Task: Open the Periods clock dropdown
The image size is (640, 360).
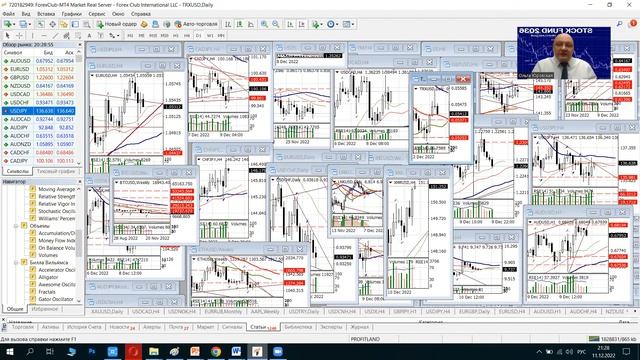Action: tap(332, 24)
